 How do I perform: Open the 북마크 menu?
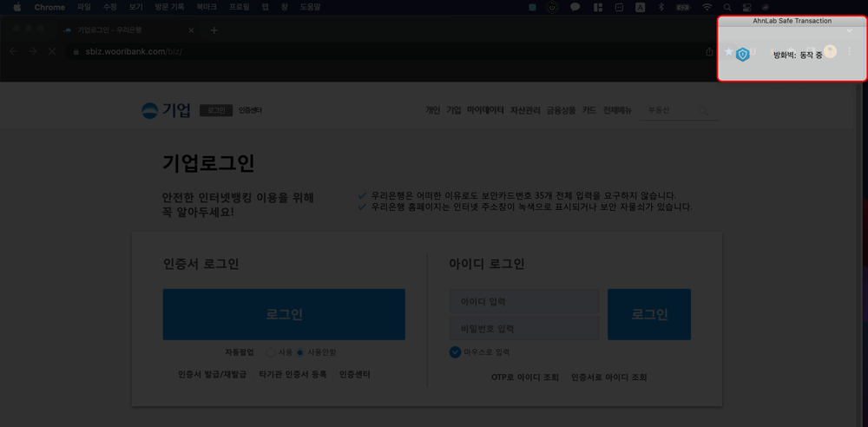pos(207,7)
